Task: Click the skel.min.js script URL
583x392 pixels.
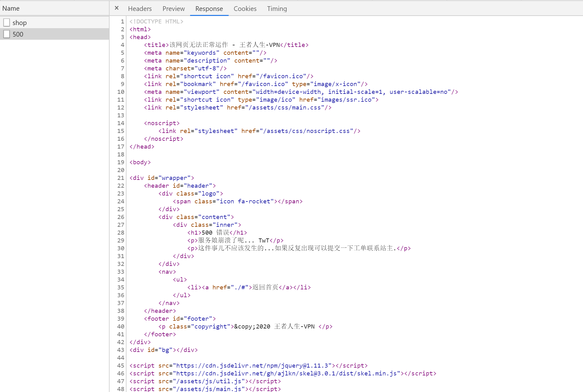Action: click(x=286, y=373)
